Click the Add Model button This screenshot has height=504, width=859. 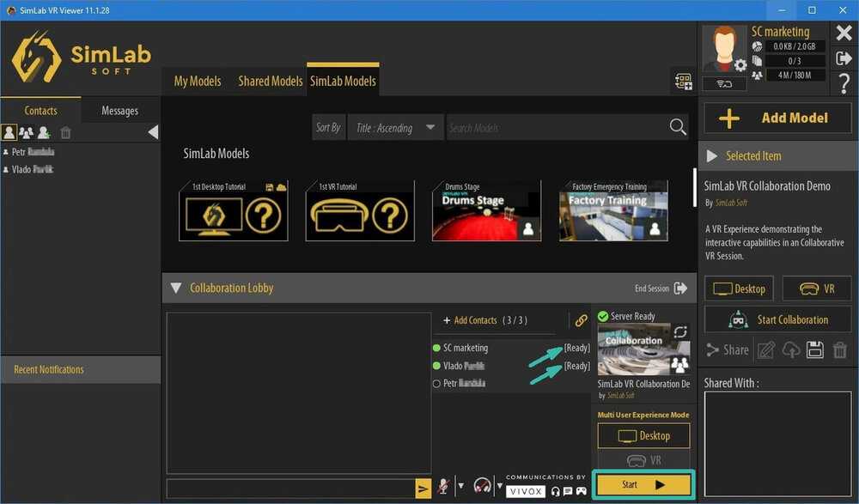[x=778, y=118]
